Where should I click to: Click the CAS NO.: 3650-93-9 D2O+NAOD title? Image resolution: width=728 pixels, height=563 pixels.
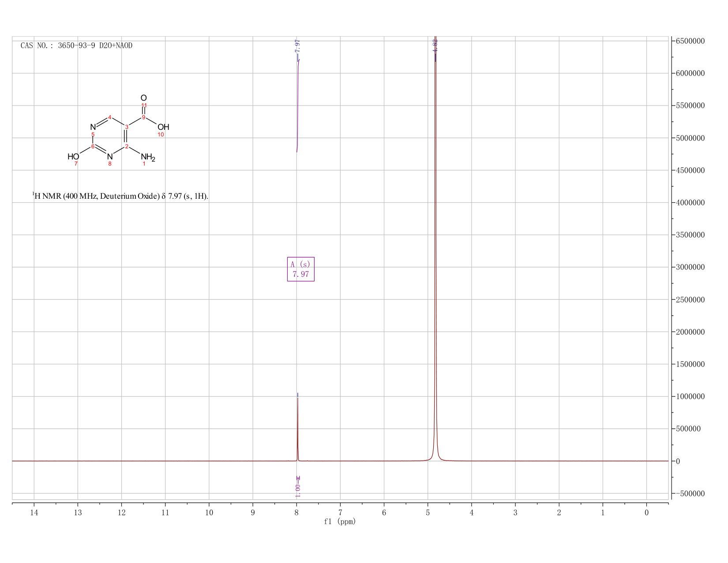tap(76, 45)
